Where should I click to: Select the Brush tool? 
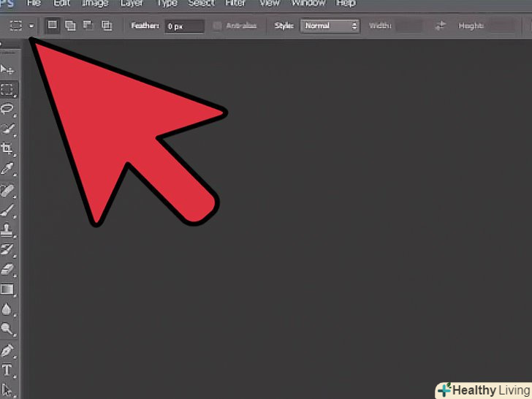[7, 210]
